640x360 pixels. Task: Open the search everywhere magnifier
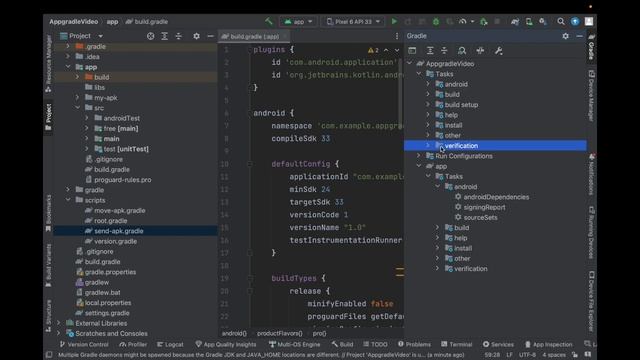(x=561, y=21)
